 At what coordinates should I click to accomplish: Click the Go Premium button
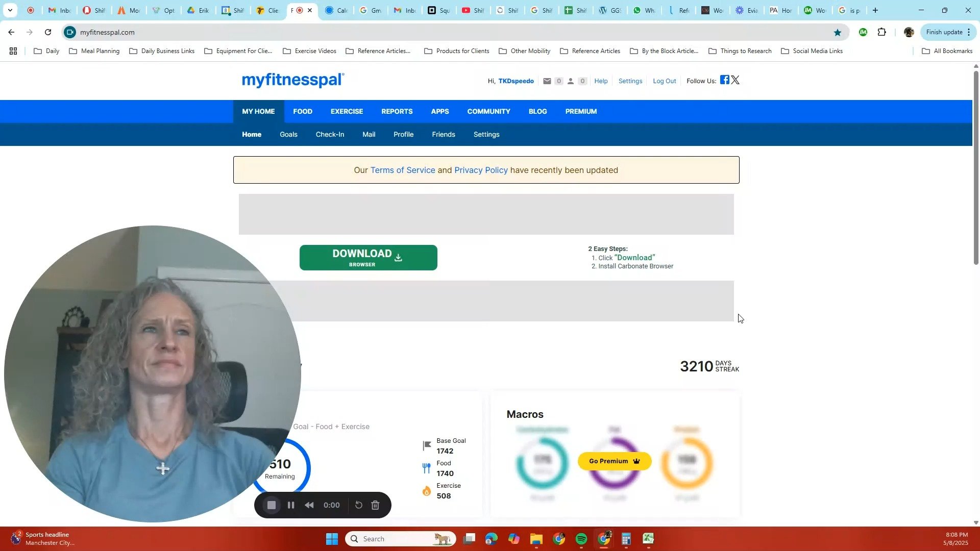tap(615, 461)
